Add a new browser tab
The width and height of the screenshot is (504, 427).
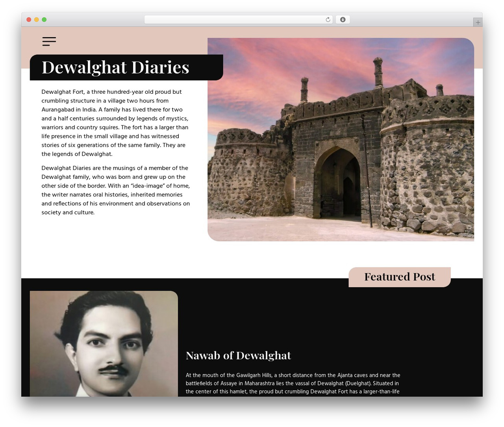click(x=478, y=22)
